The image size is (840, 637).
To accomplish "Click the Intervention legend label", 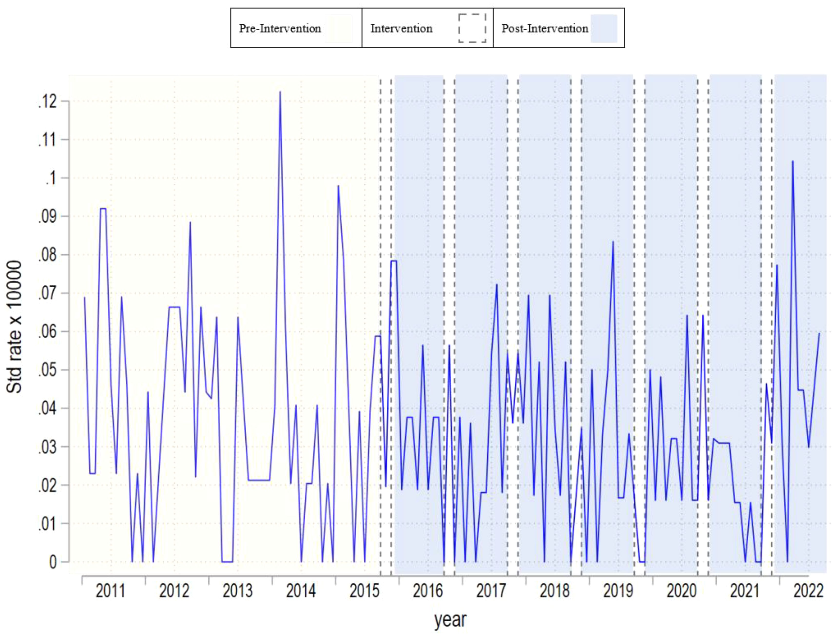I will [x=401, y=29].
